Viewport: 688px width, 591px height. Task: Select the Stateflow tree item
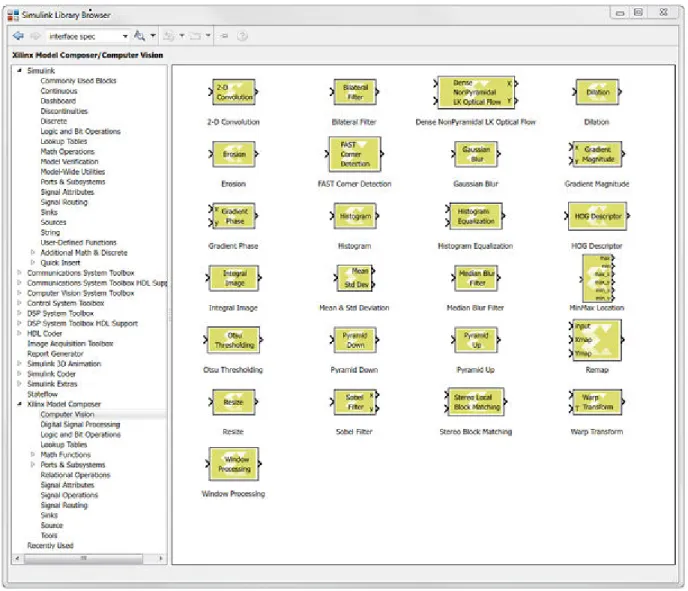click(x=43, y=394)
